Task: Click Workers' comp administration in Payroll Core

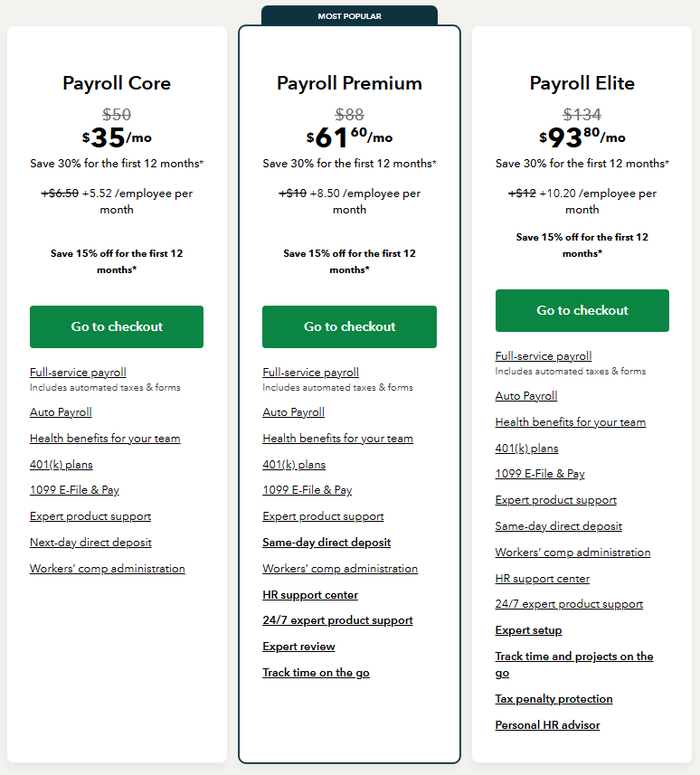Action: [107, 569]
